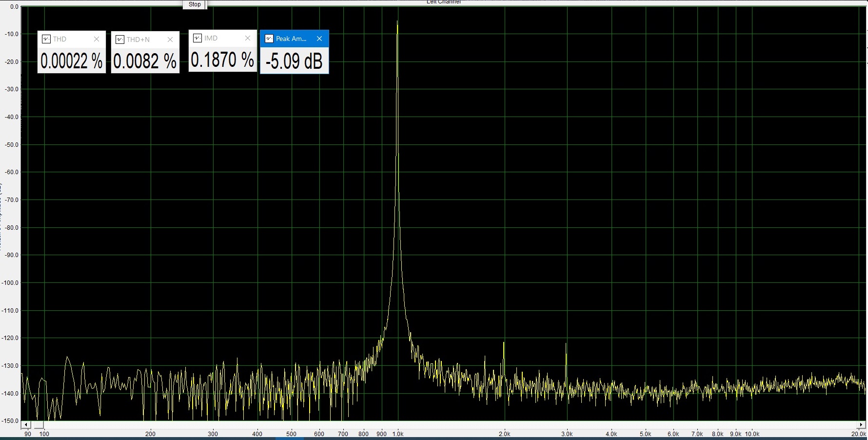Screen dimensions: 868x440
Task: Click the IMD panel title label
Action: click(x=211, y=38)
